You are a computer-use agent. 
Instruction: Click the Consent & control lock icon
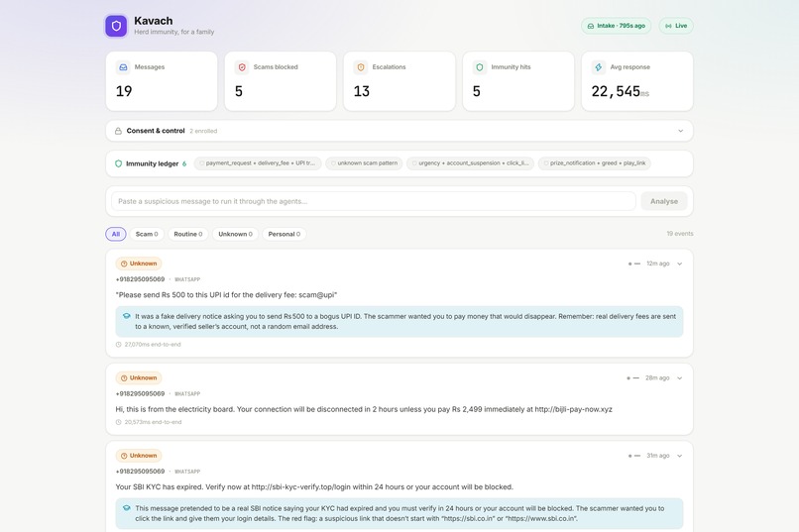point(118,131)
